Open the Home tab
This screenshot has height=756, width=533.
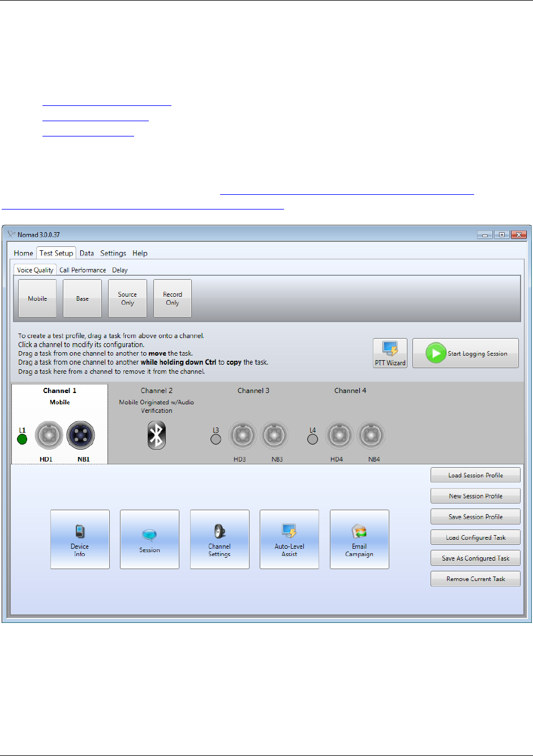coord(24,253)
